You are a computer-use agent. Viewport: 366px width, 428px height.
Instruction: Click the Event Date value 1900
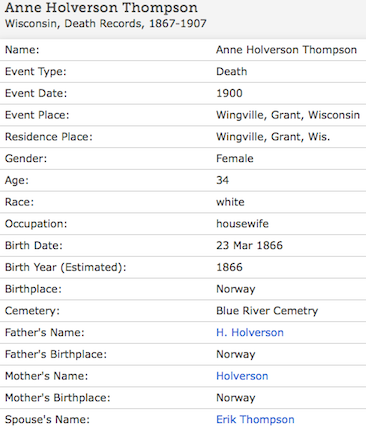tap(229, 93)
